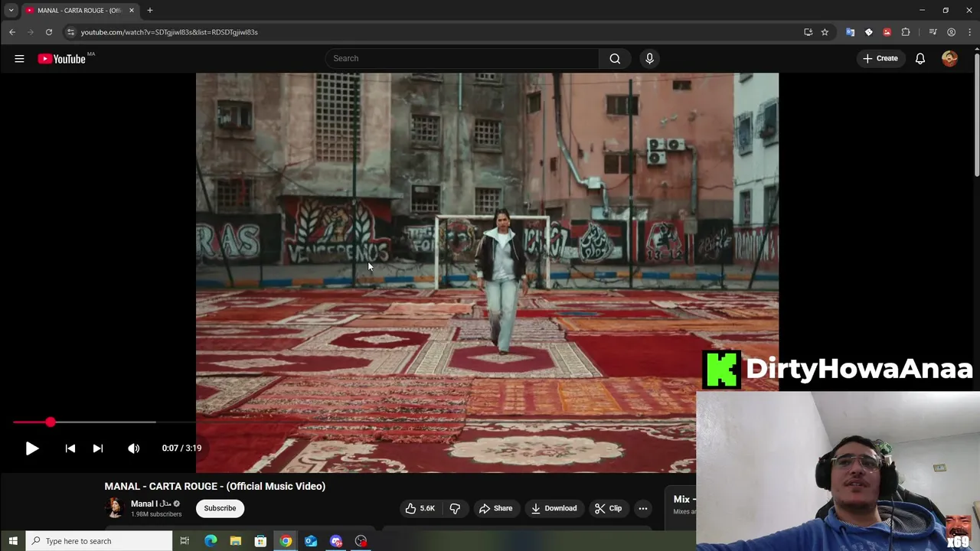Open tab search dropdown arrow
980x551 pixels.
click(x=11, y=10)
